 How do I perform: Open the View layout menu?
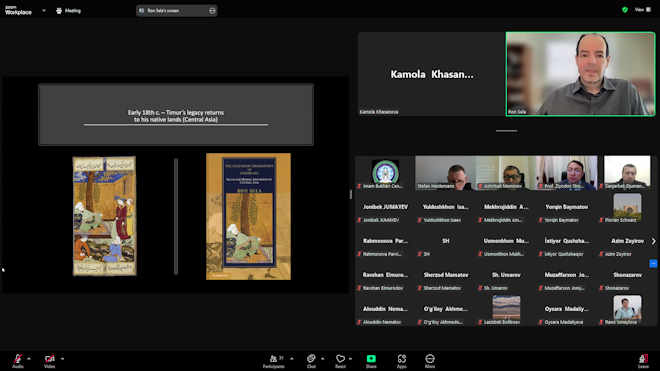(643, 10)
